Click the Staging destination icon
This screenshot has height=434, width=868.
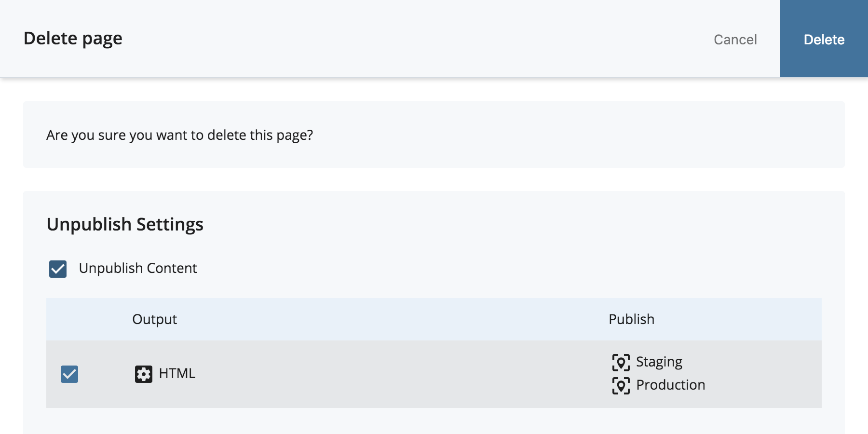tap(621, 362)
